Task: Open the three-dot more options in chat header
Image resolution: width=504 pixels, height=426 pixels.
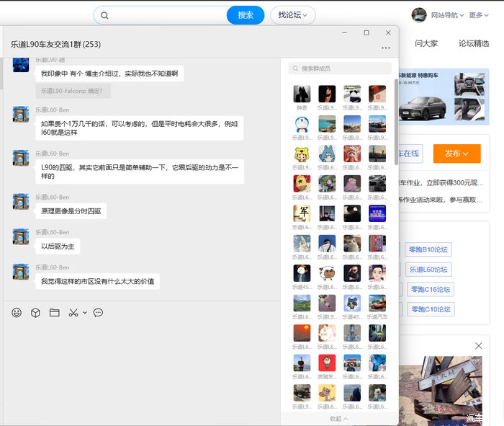Action: (x=386, y=48)
